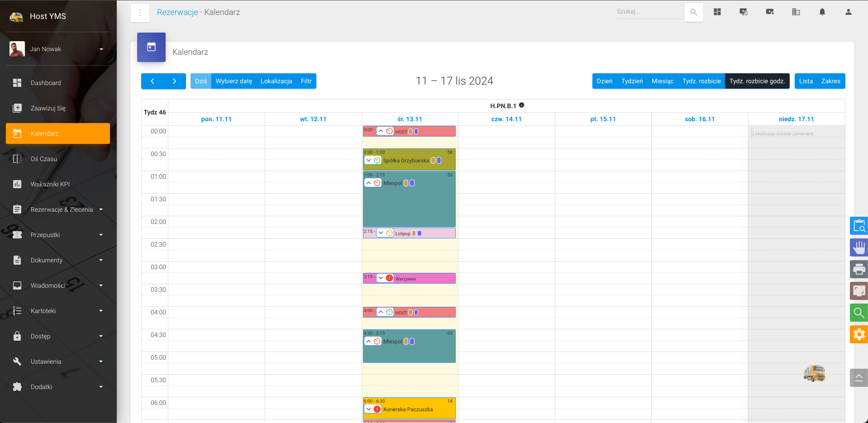This screenshot has height=423, width=868.
Task: Click the clipboard search icon on right edge
Action: (x=858, y=226)
